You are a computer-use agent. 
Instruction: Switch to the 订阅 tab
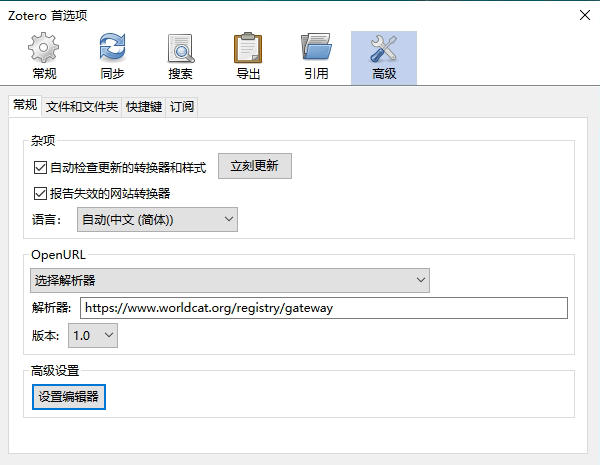click(182, 106)
